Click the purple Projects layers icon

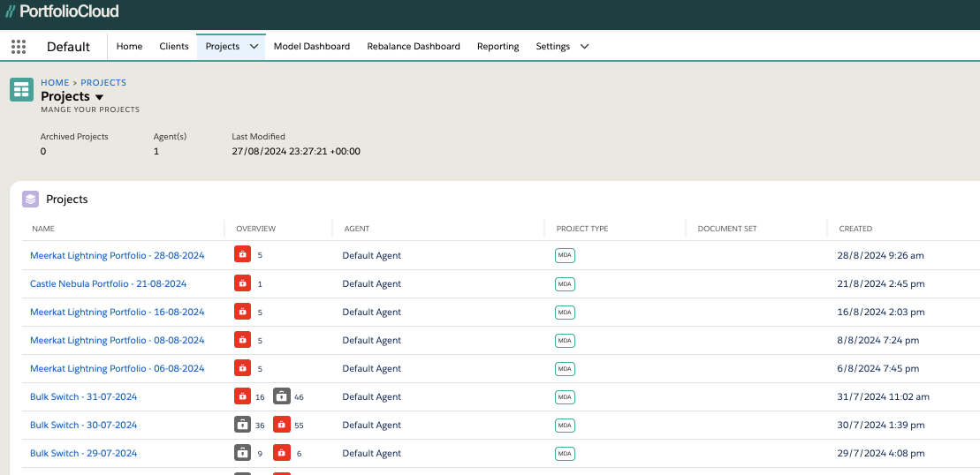click(x=31, y=200)
